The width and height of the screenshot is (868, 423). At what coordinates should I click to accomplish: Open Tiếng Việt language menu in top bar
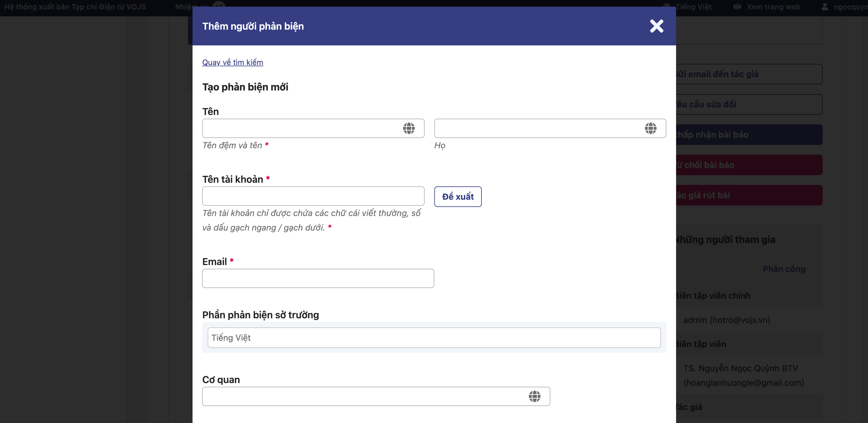pos(687,7)
